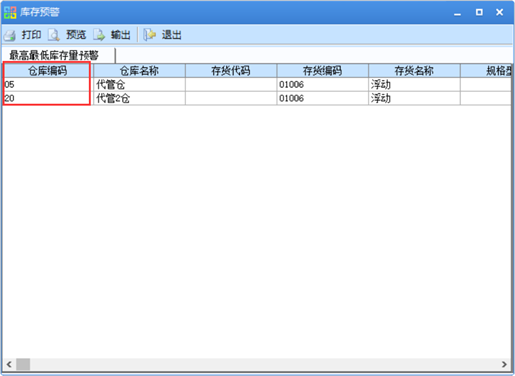The height and width of the screenshot is (376, 515).
Task: Click the horizontal scrollbar left arrow
Action: (x=9, y=364)
